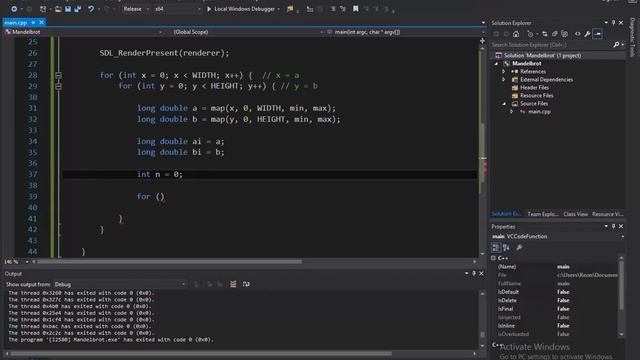
Task: Collapse the inner for loop on line 29
Action: (58, 86)
